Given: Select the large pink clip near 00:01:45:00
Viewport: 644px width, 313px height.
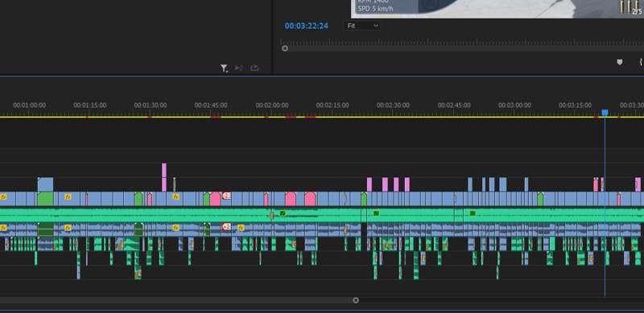Looking at the screenshot, I should pos(216,200).
